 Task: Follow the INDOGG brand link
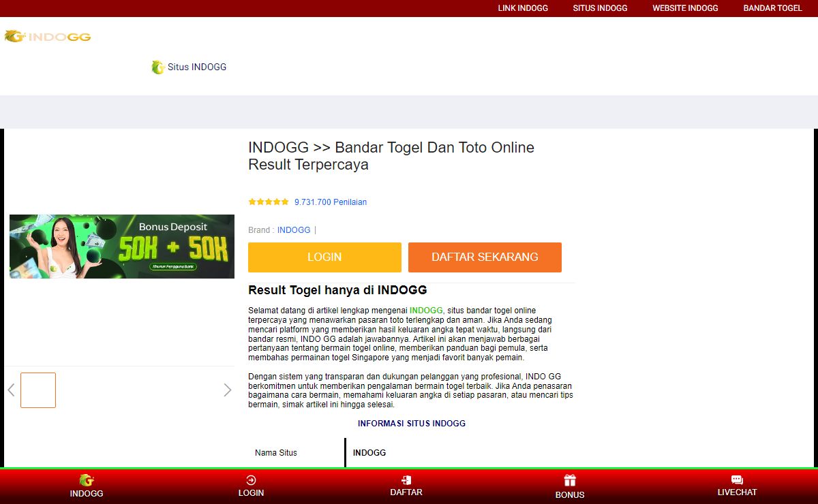tap(294, 230)
